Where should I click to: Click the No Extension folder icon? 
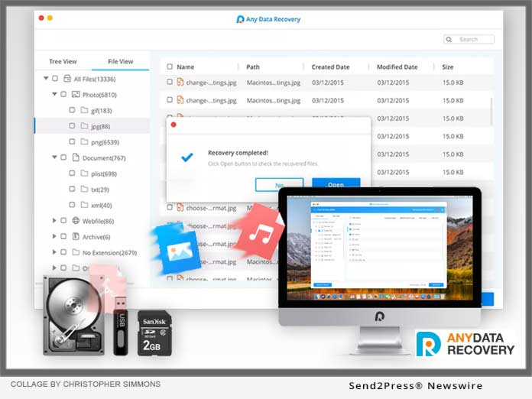tap(76, 252)
